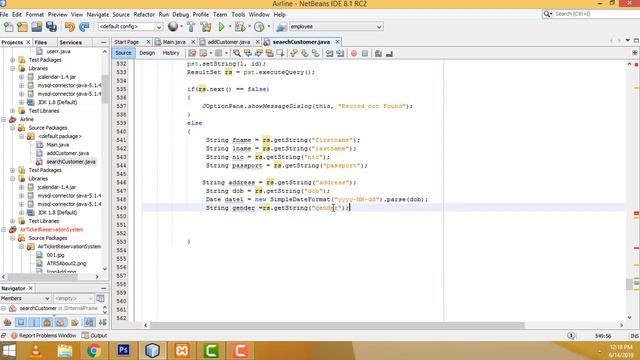Screen dimensions: 640x360
Task: Click the Clean and Build icon
Action: [206, 27]
